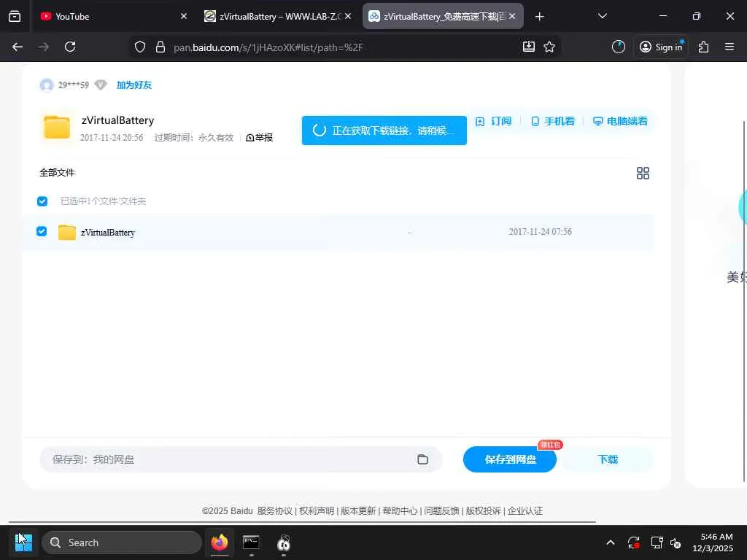Click the 加为好友 add friend link

[134, 85]
